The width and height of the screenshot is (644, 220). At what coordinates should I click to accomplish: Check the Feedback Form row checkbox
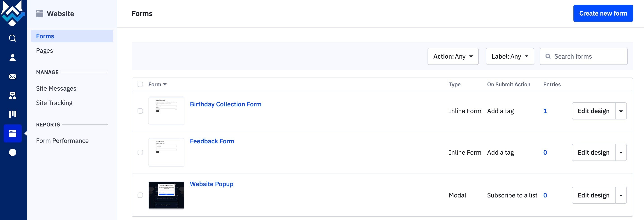click(x=140, y=152)
